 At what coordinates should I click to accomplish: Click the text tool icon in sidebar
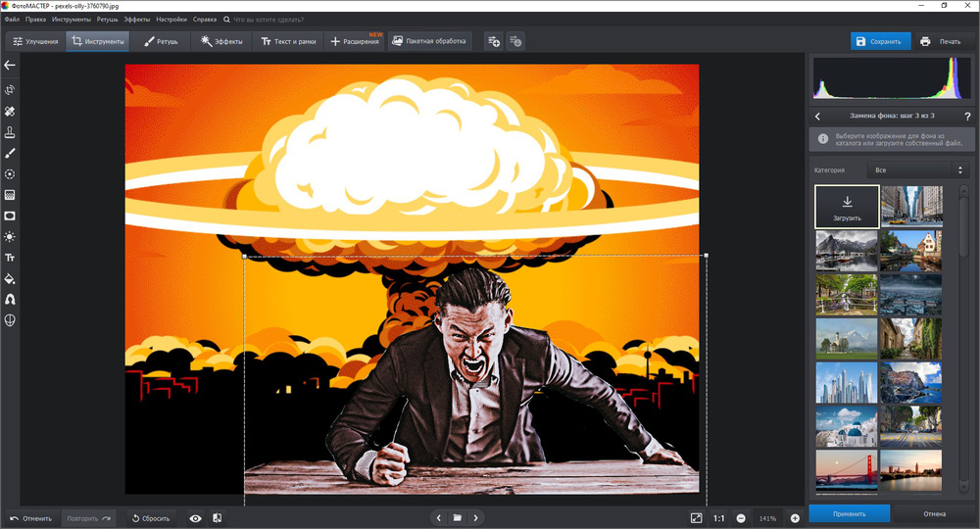coord(10,258)
